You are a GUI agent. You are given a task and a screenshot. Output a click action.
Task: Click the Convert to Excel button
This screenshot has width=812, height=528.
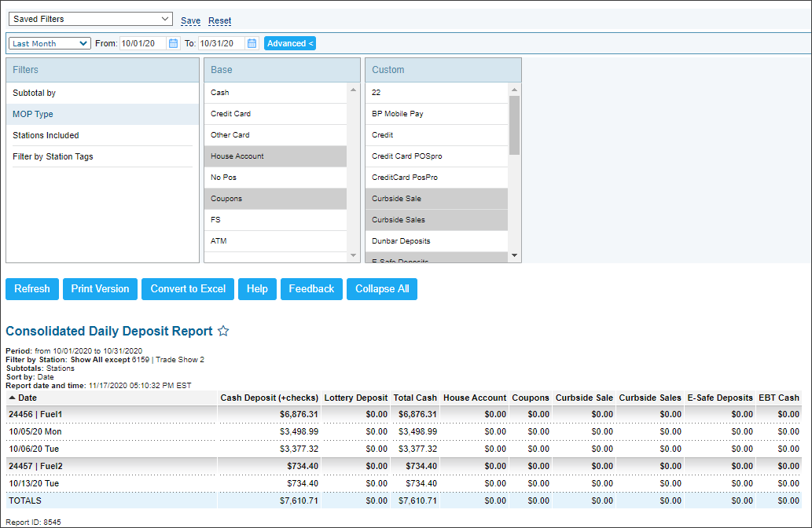(187, 289)
